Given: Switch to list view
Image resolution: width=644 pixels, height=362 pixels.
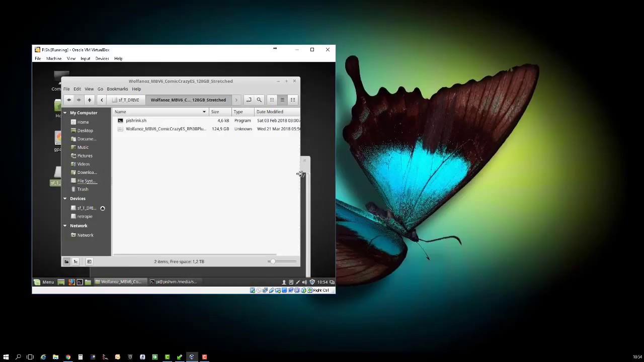Looking at the screenshot, I should tap(282, 100).
